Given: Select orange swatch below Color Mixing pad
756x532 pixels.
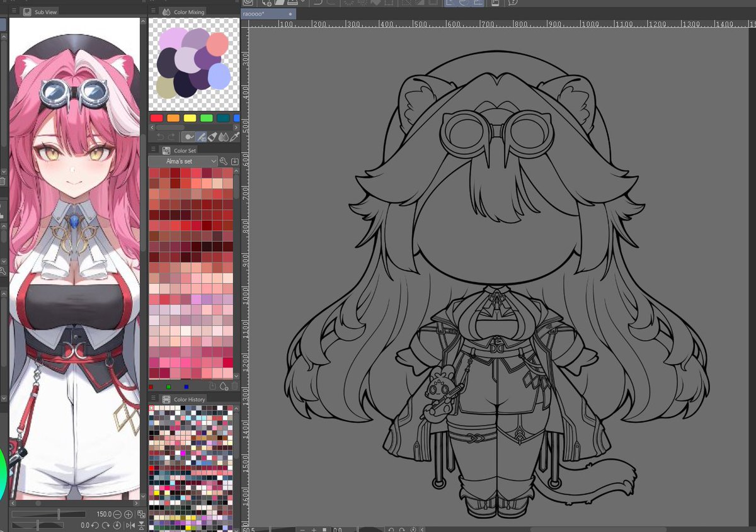Looking at the screenshot, I should point(173,118).
